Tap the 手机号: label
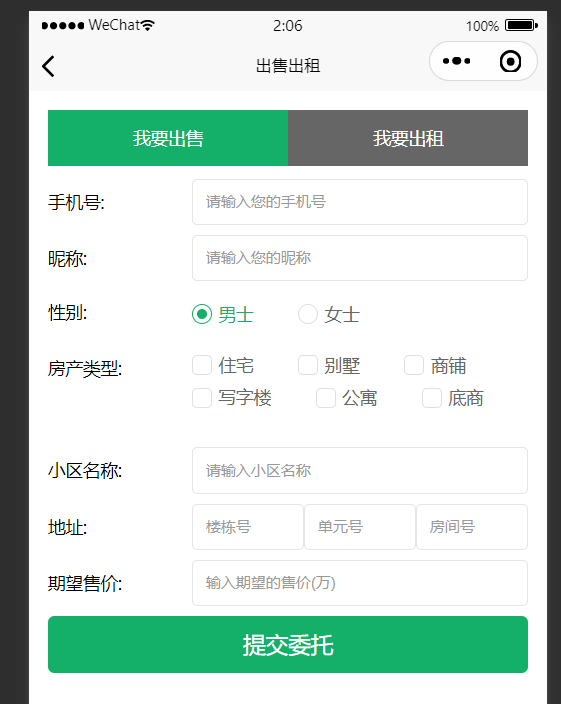 coord(76,202)
